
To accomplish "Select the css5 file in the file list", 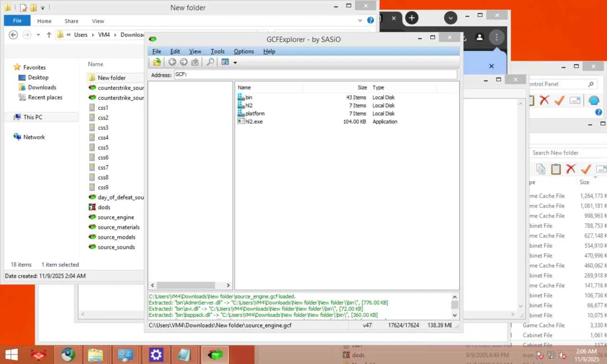I will coord(103,147).
